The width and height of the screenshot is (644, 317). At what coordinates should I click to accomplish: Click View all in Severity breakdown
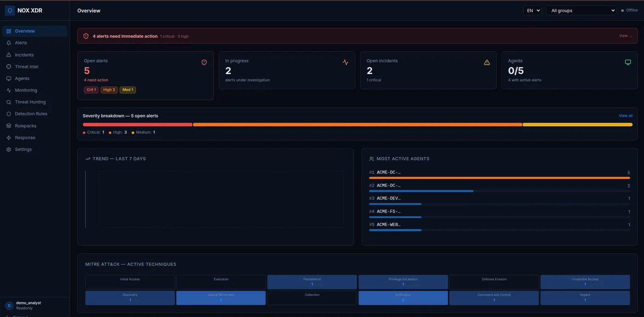coord(626,116)
